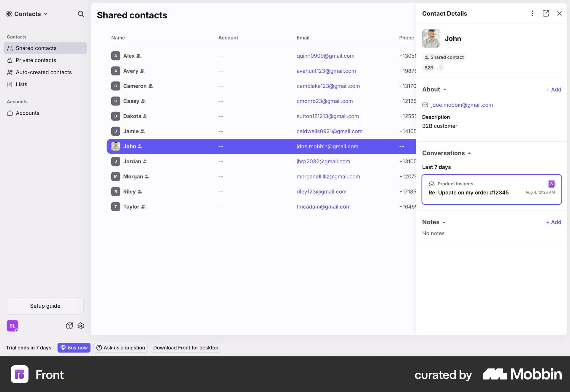Click John's profile photo thumbnail

click(x=431, y=39)
